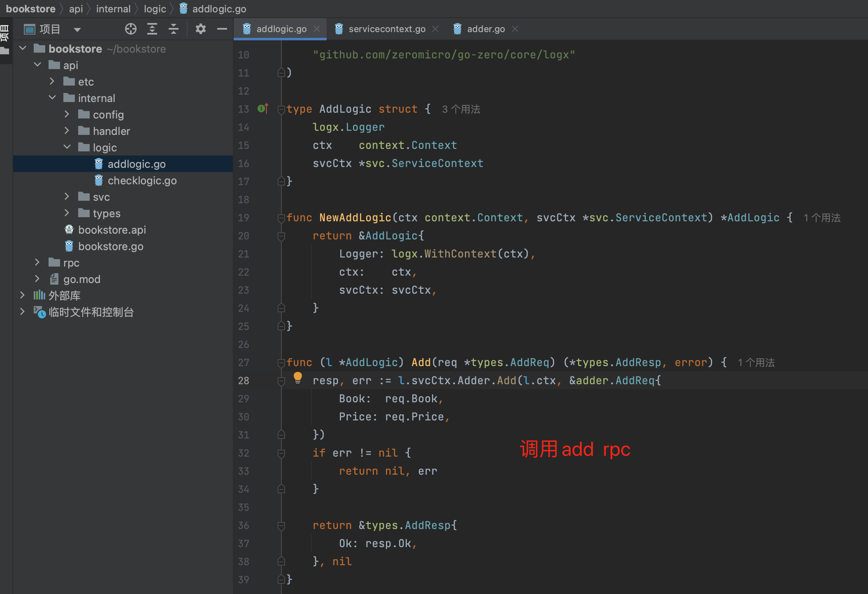
Task: Click bookstore in the breadcrumb path
Action: tap(30, 9)
